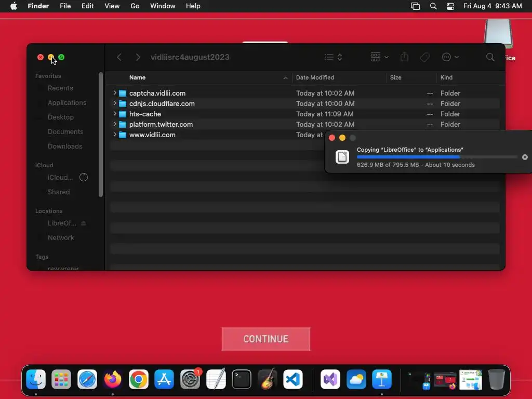Expand the platform.twitter.com folder
Viewport: 532px width, 399px height.
pyautogui.click(x=115, y=124)
